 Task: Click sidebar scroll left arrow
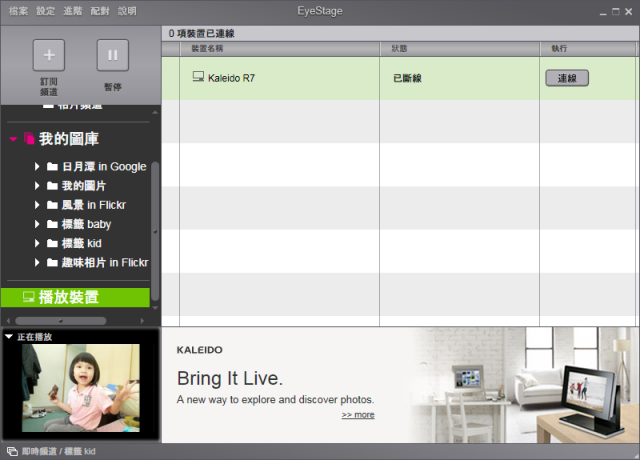[x=8, y=321]
